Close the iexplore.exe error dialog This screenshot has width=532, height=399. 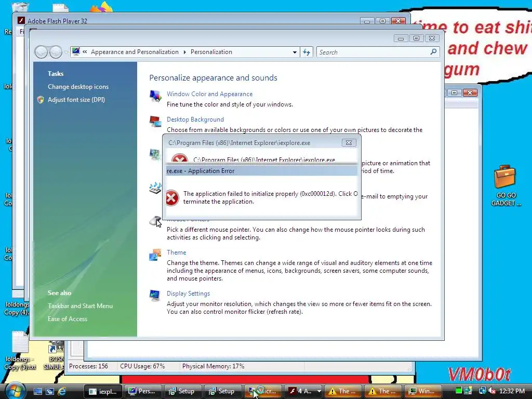pos(349,143)
